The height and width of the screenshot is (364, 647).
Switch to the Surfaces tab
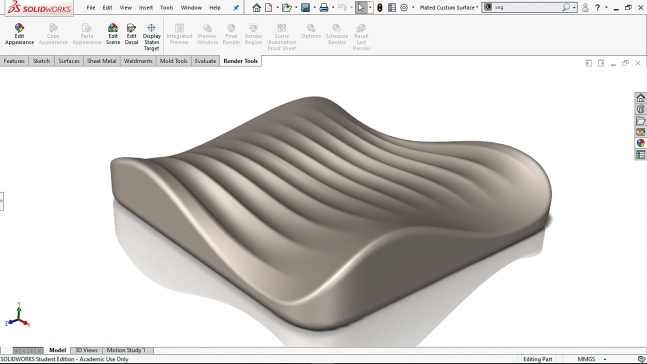coord(69,61)
